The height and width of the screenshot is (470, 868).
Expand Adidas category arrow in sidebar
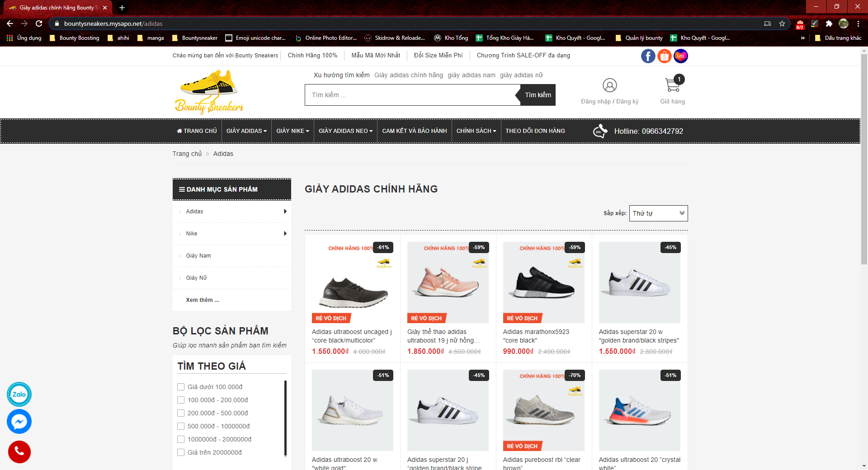tap(285, 211)
